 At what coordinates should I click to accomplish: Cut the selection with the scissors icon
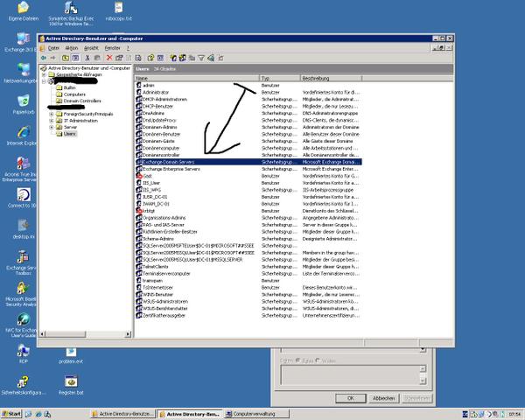[87, 58]
